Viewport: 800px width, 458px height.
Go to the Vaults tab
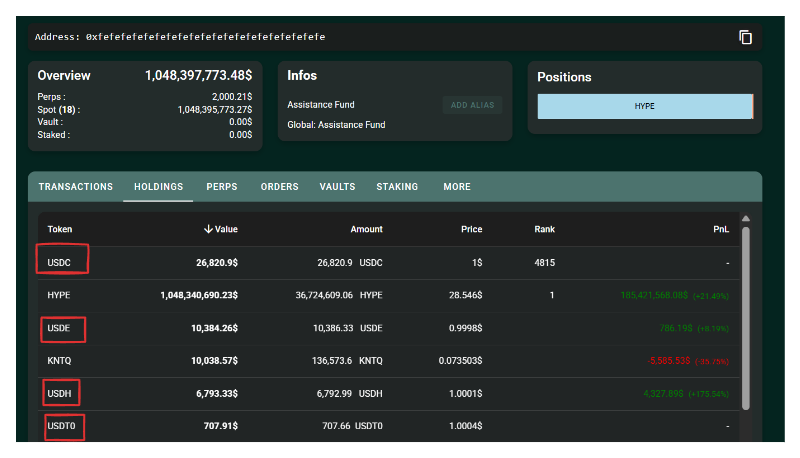point(337,187)
